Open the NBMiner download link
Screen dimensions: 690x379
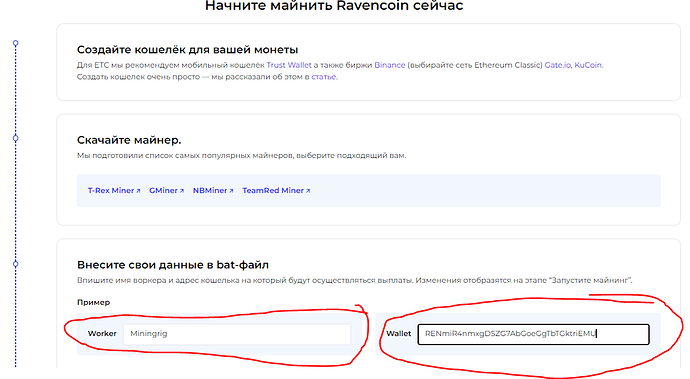tap(213, 191)
